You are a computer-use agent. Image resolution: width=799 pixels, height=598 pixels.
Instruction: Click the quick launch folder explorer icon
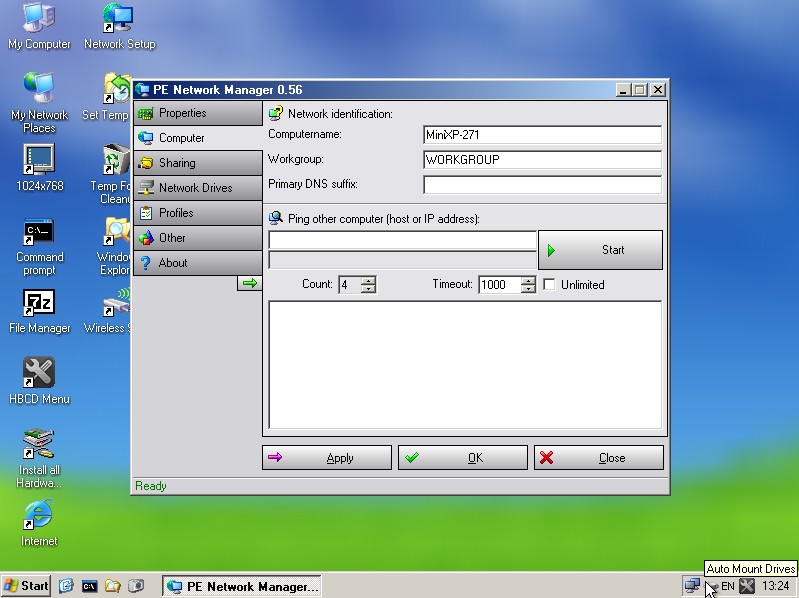coord(112,586)
